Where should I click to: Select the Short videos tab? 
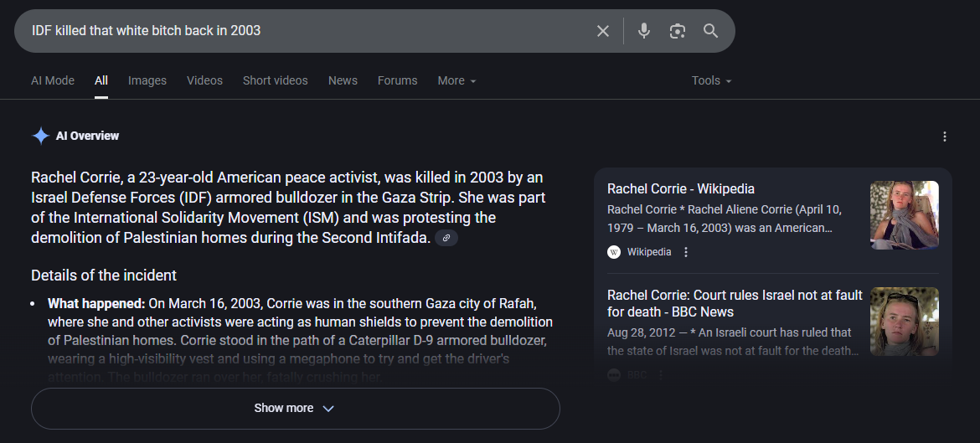pos(276,80)
